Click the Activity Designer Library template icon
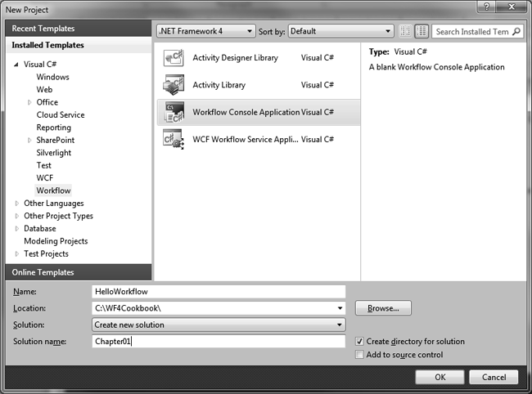This screenshot has width=532, height=394. click(174, 57)
